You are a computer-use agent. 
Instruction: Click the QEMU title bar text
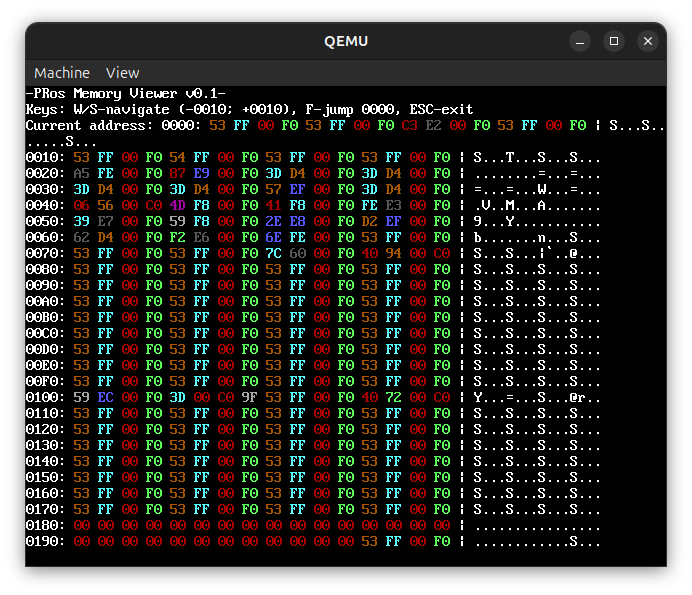346,41
